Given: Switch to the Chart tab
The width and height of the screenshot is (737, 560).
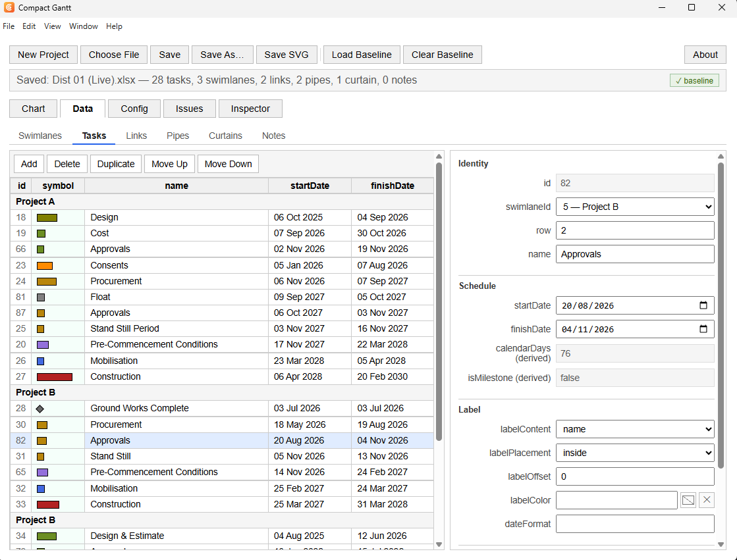Looking at the screenshot, I should click(x=34, y=109).
